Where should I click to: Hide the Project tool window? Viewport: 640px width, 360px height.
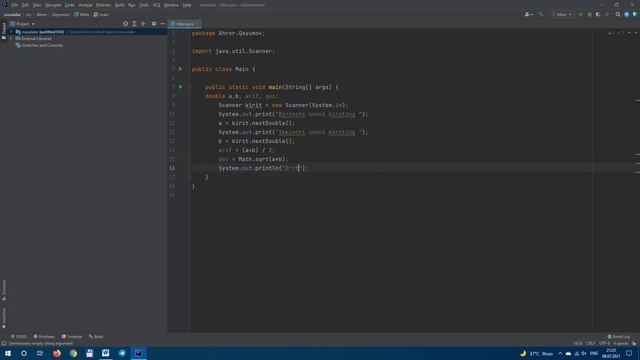(x=162, y=24)
